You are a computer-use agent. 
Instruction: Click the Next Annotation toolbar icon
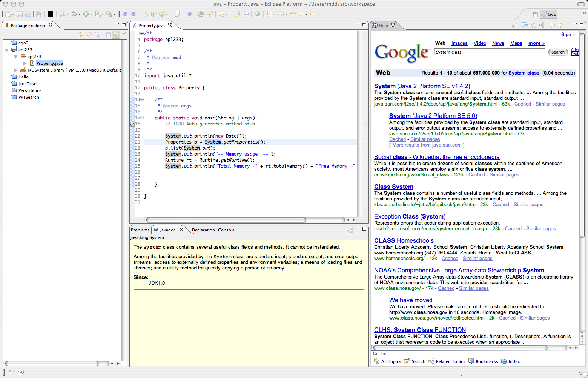tap(269, 14)
